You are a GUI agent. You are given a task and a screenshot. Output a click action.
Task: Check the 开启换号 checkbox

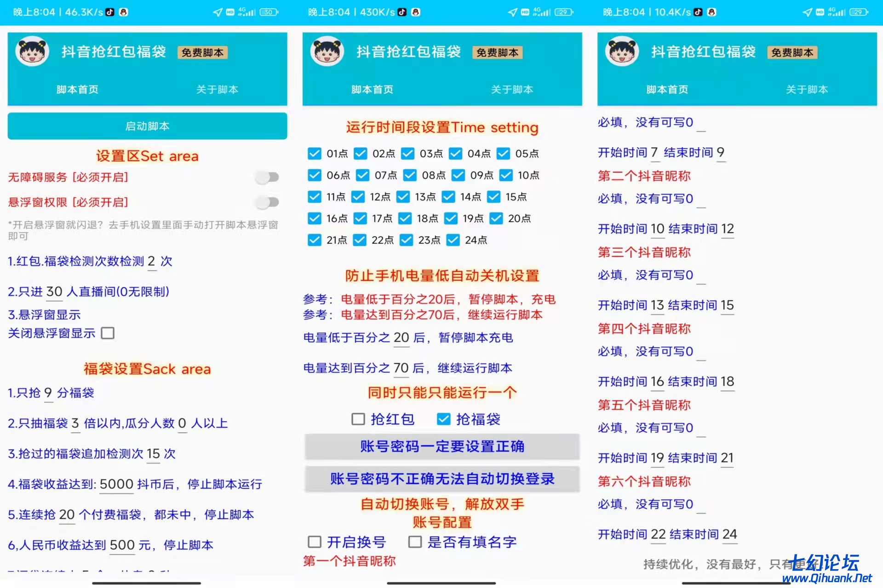315,542
